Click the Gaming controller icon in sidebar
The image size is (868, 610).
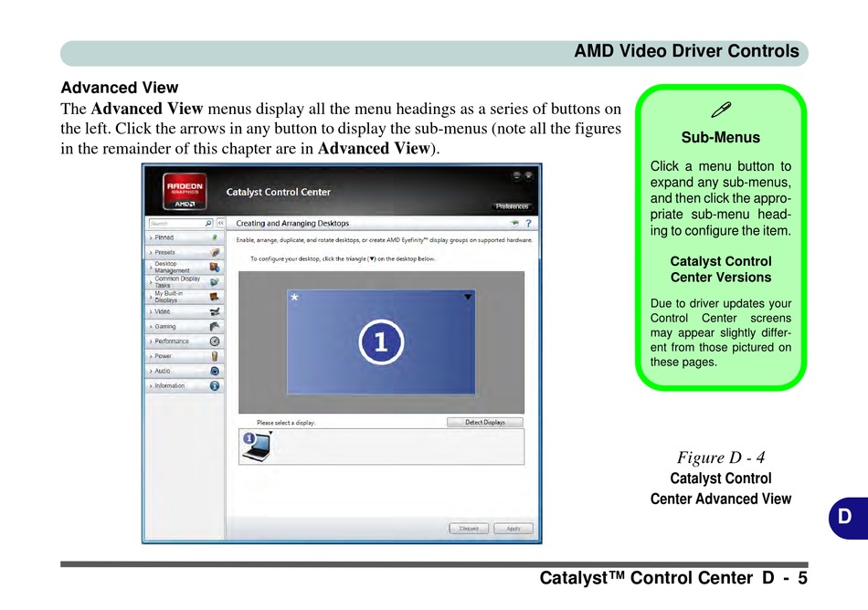tap(215, 326)
